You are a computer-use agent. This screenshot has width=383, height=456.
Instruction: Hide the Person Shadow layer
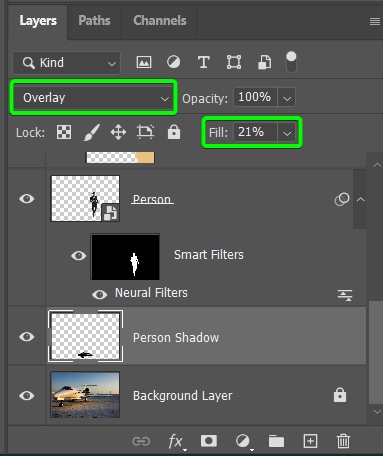click(26, 337)
